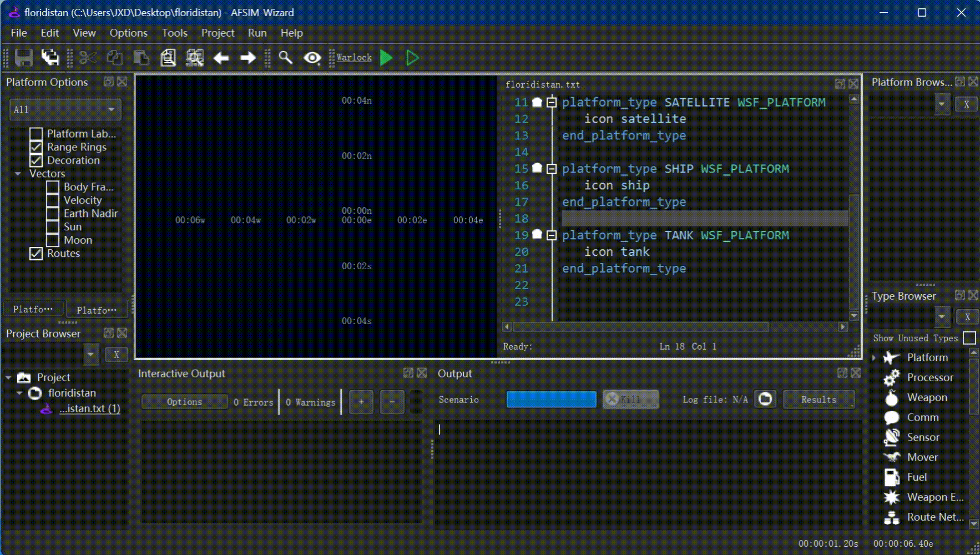
Task: Expand the Platform type node
Action: 874,357
